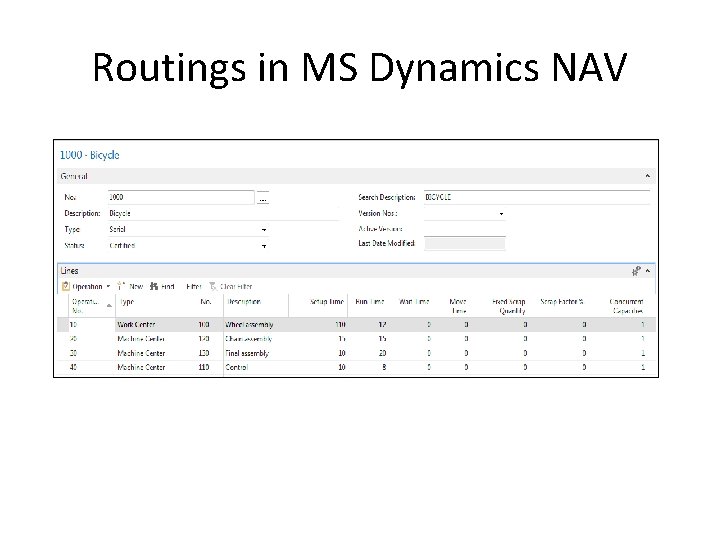Click Work Center type in operation 10
The image size is (720, 540).
136,325
